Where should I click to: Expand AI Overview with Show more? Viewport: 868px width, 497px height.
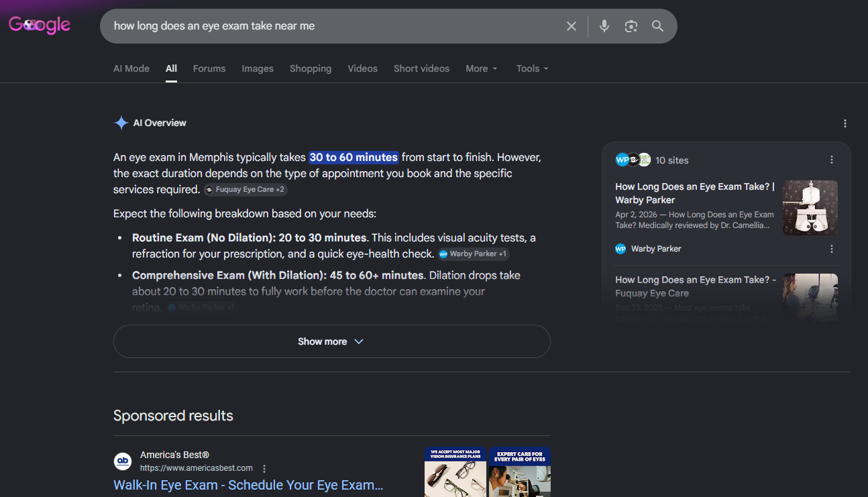[332, 341]
